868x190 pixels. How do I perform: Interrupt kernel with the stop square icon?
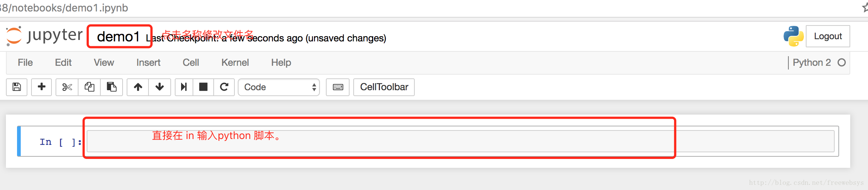(203, 87)
